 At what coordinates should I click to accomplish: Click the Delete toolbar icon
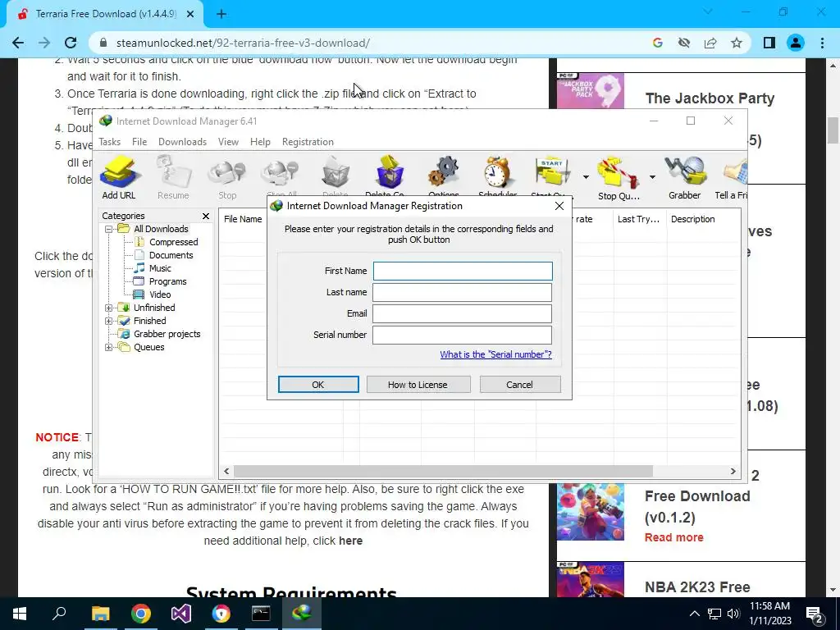coord(336,176)
